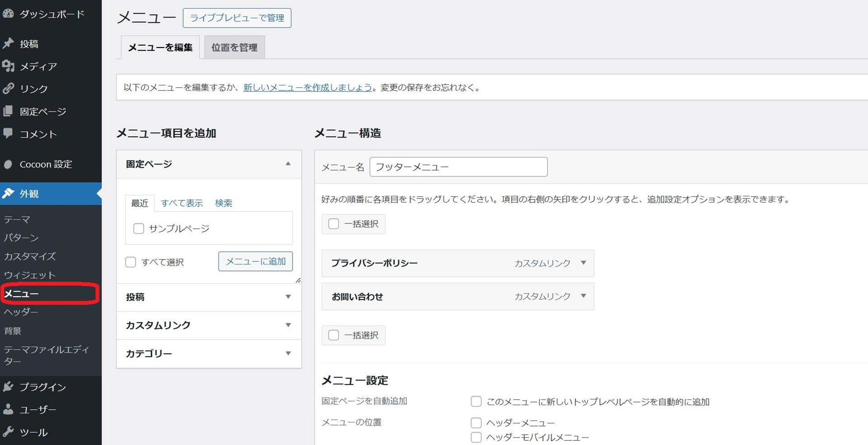Image resolution: width=868 pixels, height=445 pixels.
Task: Open Media via its camera-note icon
Action: point(8,66)
